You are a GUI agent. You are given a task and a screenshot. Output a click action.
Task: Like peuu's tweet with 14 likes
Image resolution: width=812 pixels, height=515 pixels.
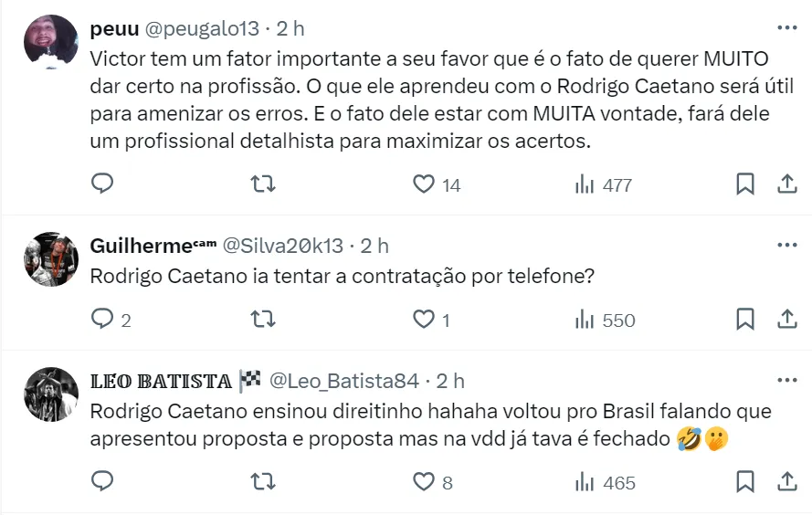424,184
